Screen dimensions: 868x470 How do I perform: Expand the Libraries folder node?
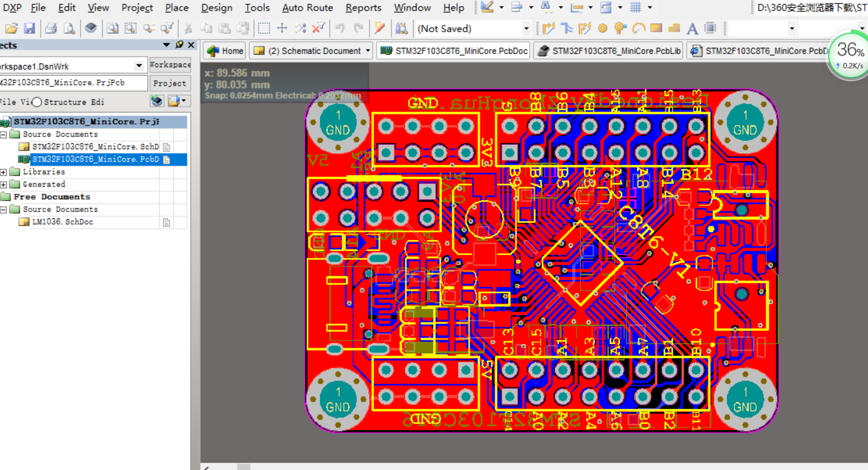click(4, 172)
